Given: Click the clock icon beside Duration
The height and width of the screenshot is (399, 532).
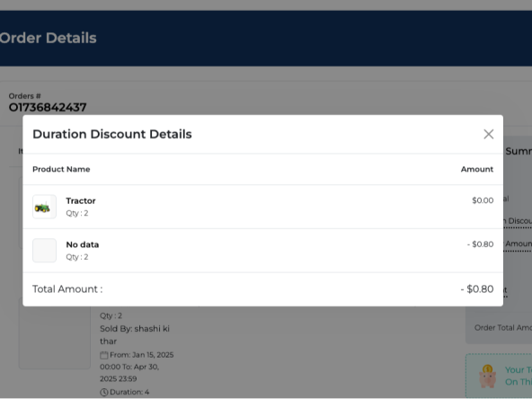Looking at the screenshot, I should click(104, 392).
